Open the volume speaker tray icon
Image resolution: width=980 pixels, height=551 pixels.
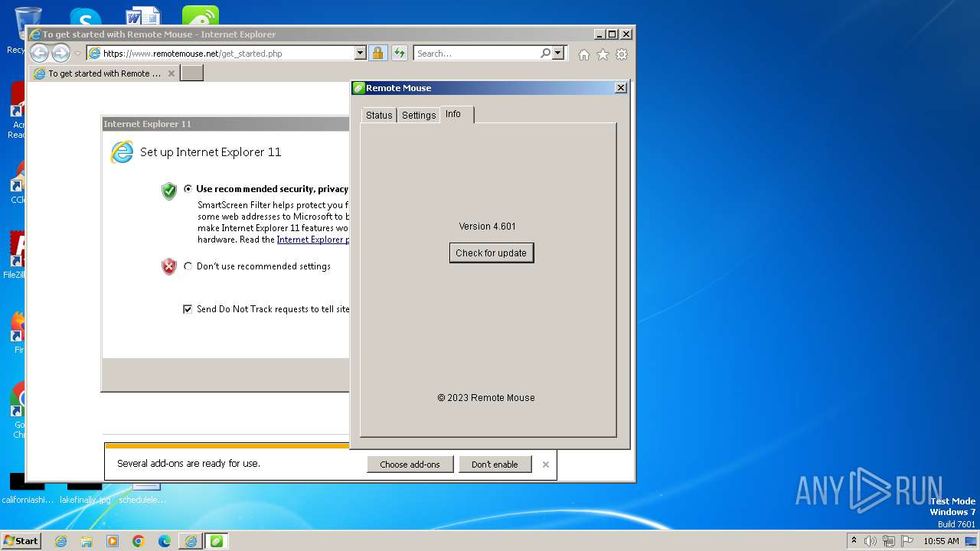point(871,541)
